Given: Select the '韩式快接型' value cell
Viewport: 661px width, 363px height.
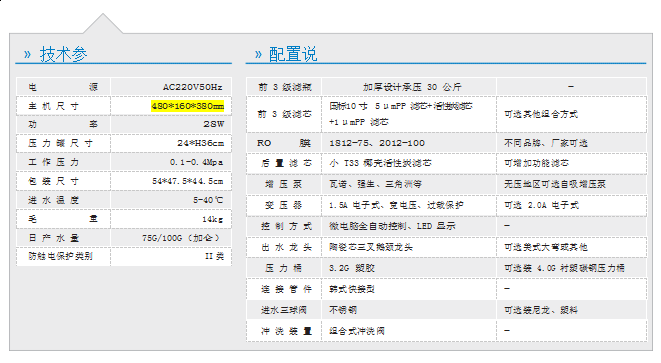Looking at the screenshot, I should pos(352,289).
